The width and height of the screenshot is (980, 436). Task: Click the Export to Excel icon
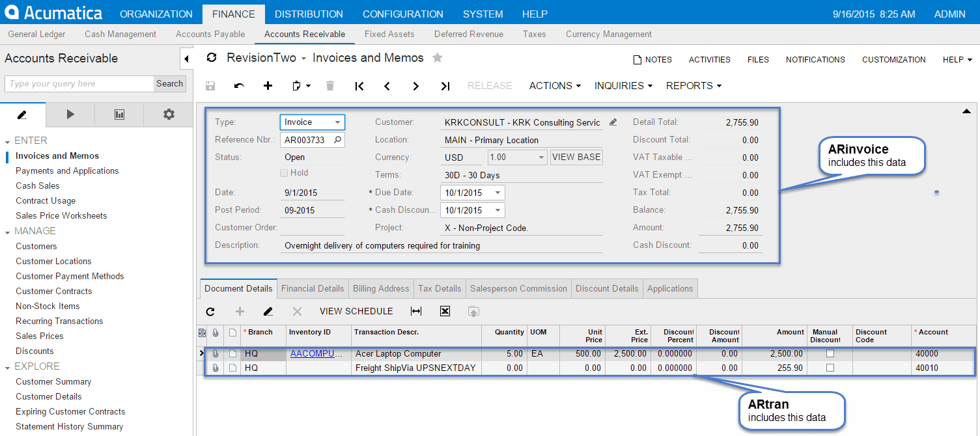[x=445, y=311]
